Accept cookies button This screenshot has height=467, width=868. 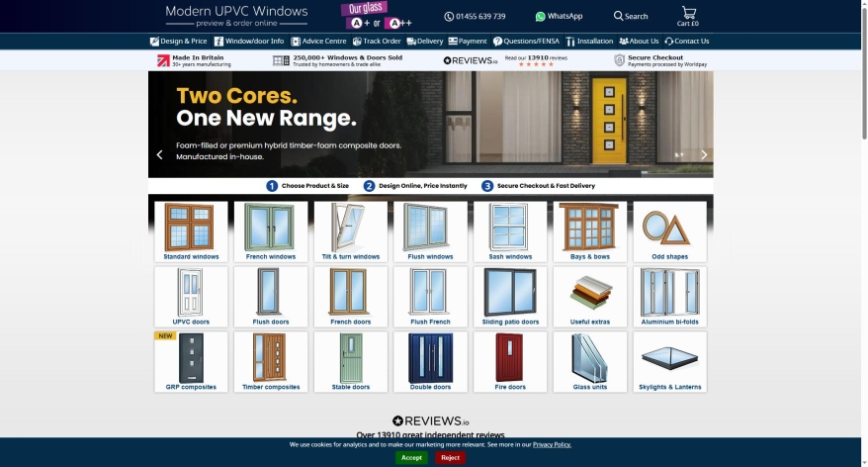pyautogui.click(x=411, y=457)
